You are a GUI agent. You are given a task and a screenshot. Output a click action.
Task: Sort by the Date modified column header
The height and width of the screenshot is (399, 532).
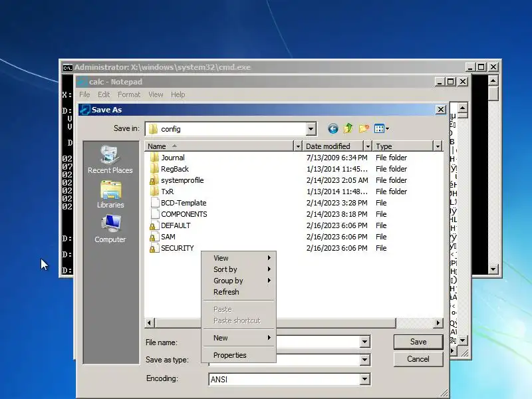click(x=333, y=146)
